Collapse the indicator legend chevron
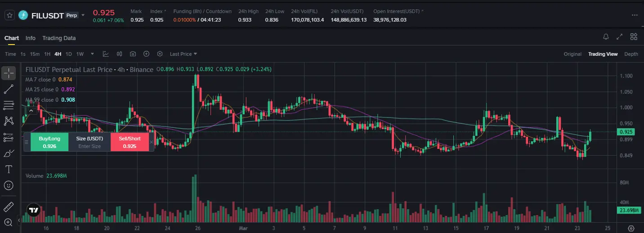 (x=31, y=110)
